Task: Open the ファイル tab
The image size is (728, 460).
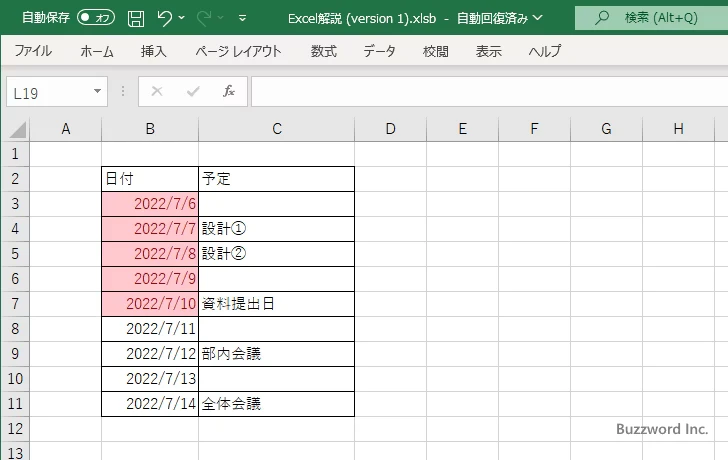Action: 33,51
